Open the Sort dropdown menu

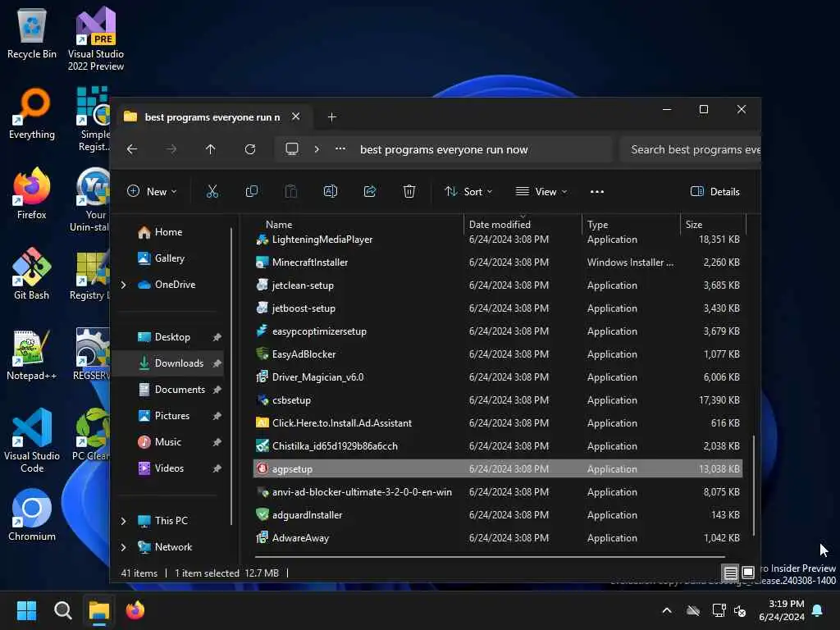[x=468, y=191]
